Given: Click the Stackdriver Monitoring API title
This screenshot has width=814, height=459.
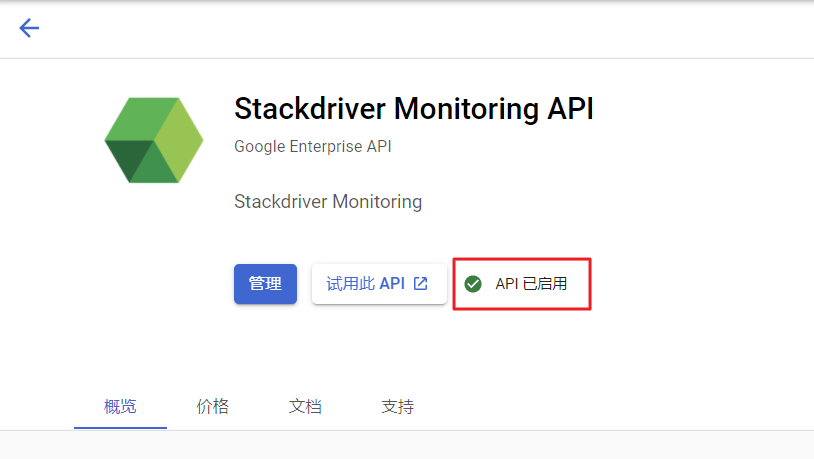Looking at the screenshot, I should pyautogui.click(x=413, y=109).
